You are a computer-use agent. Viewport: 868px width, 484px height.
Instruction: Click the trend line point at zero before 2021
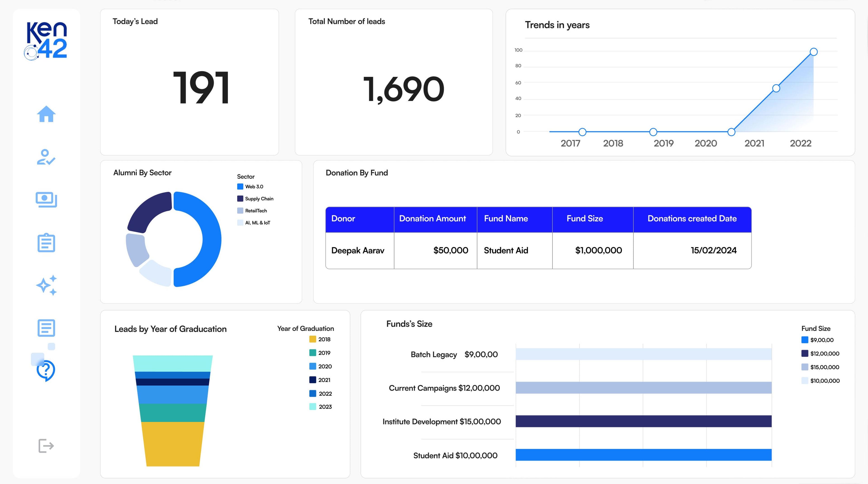[x=731, y=132]
